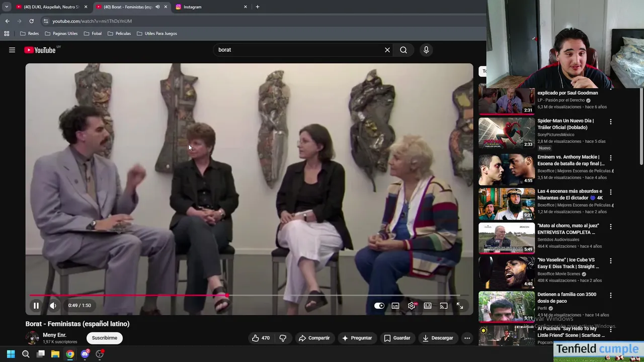
Task: Click the Compartir share button
Action: [314, 338]
